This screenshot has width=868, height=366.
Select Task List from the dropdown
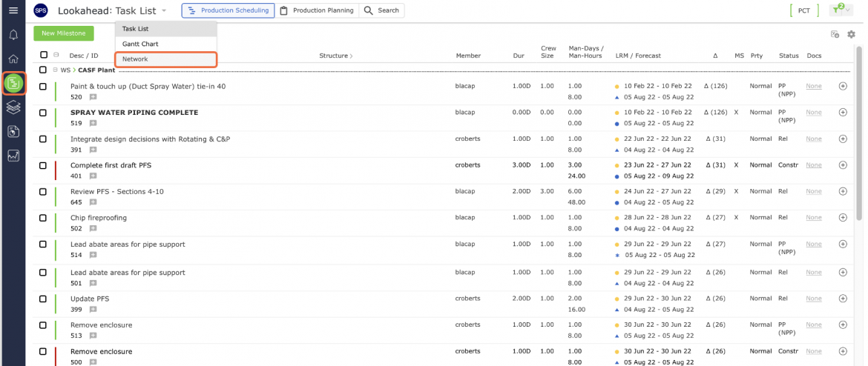coord(166,29)
